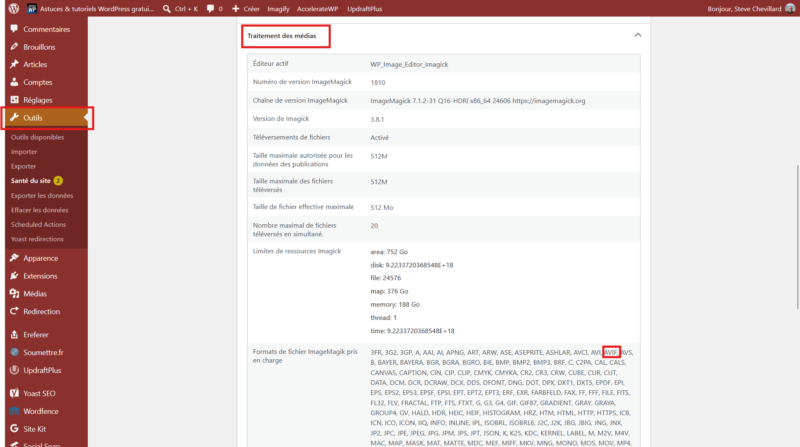Viewport: 800px width, 447px height.
Task: Open Outils disponibles submenu link
Action: coord(37,137)
